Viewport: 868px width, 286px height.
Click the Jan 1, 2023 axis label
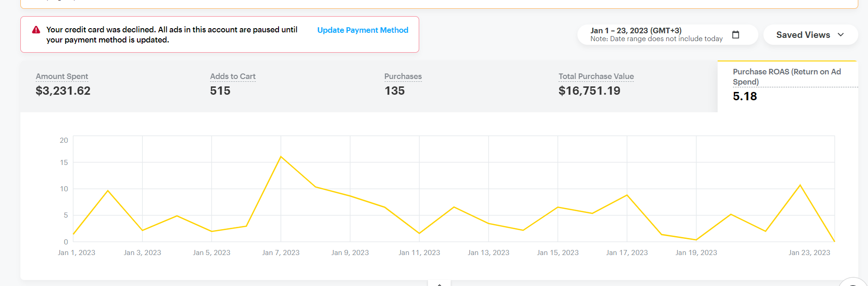click(76, 253)
